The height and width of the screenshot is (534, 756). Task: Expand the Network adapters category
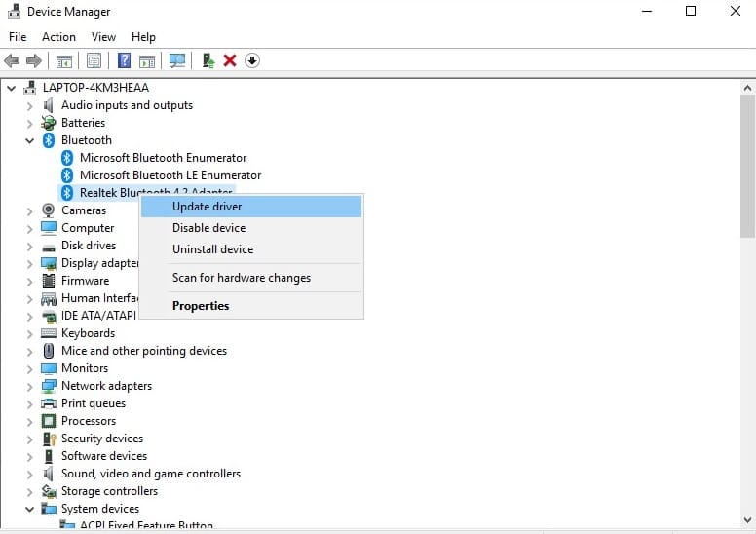29,386
